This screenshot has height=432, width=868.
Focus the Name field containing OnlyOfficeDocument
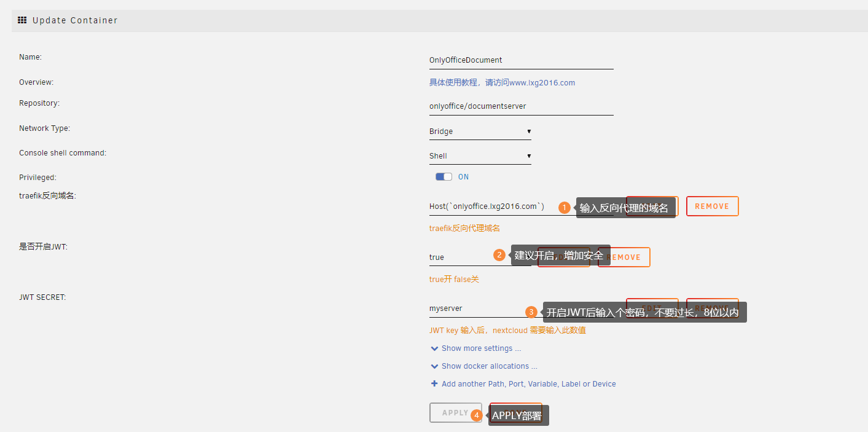coord(522,60)
